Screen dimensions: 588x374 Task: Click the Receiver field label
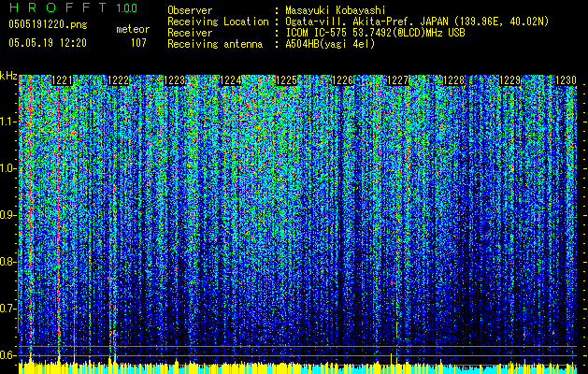pos(190,33)
